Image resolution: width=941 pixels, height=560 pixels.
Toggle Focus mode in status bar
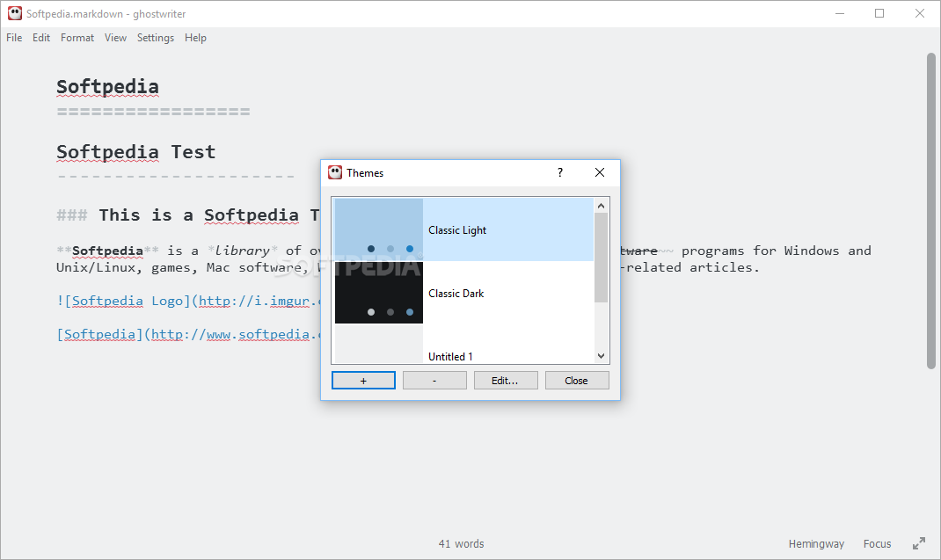[x=878, y=544]
